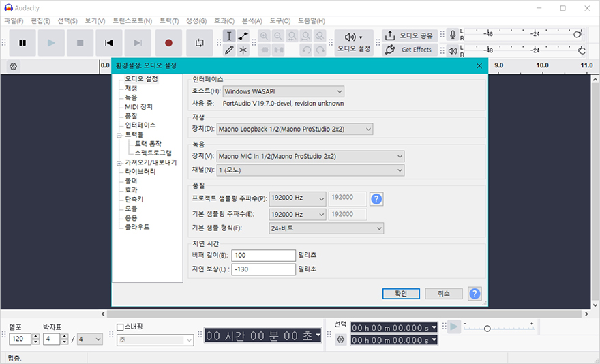
Task: Open playback device Maono Loopback dropdown
Action: 295,129
